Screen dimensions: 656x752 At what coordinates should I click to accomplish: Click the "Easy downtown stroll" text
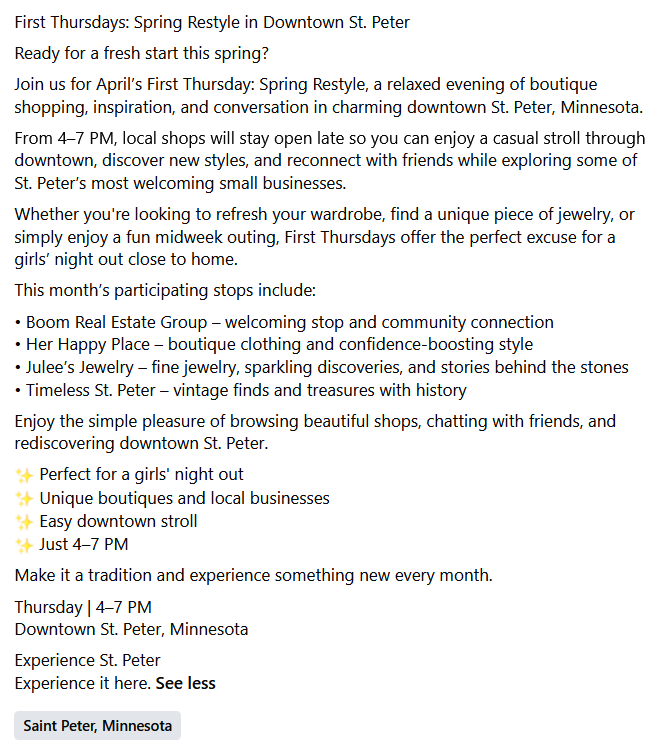point(118,521)
